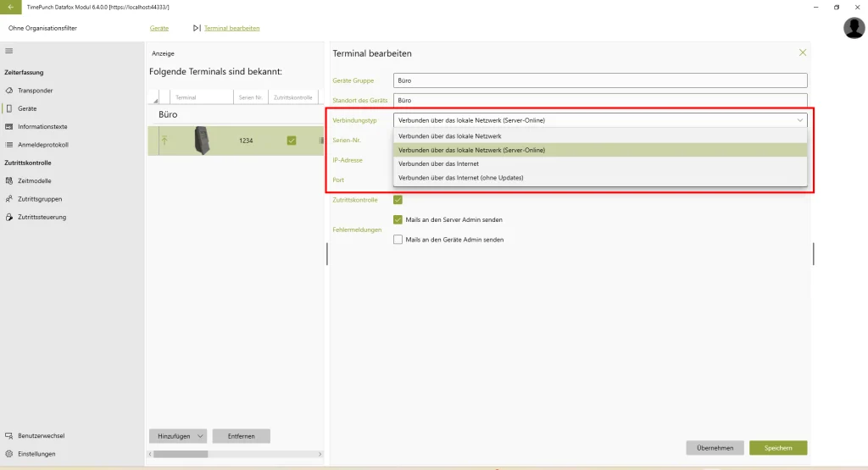Click the terminal device image in the list

coord(202,141)
